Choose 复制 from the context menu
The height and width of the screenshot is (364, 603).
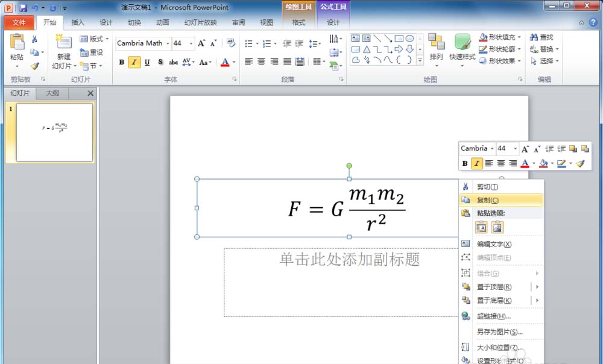(486, 199)
